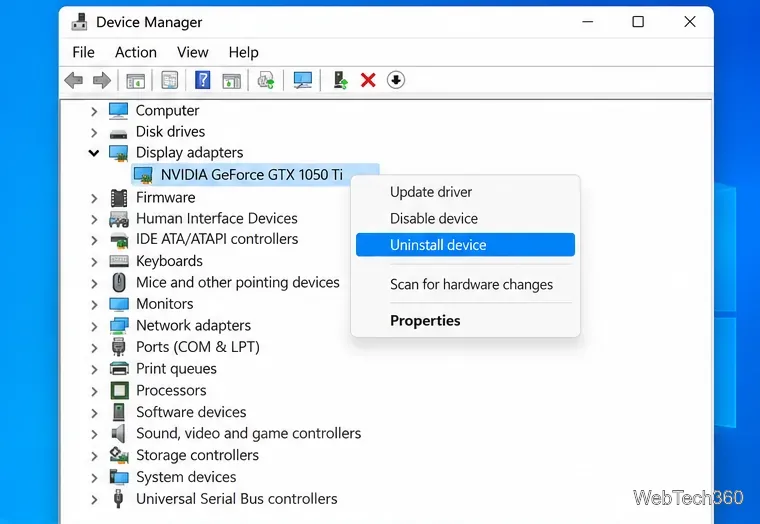Expand the Disk drives node

pyautogui.click(x=94, y=132)
